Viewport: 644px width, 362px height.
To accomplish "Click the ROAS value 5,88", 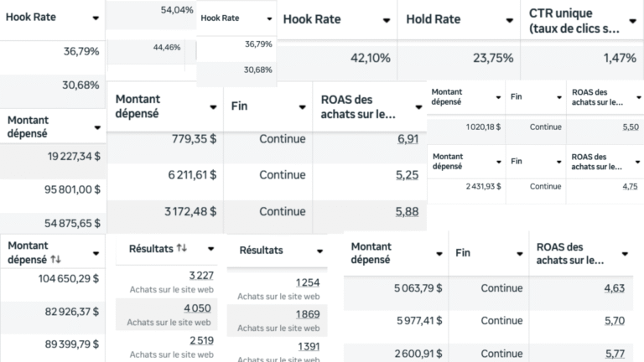I will click(407, 212).
